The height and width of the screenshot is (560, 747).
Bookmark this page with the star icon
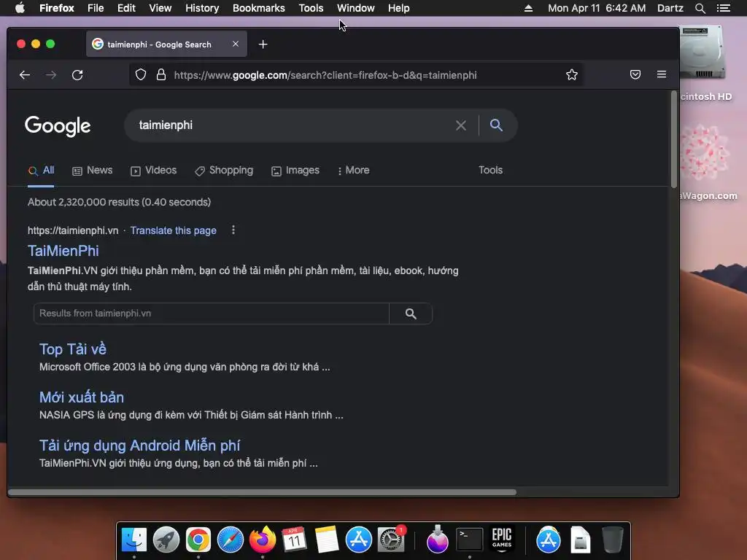(572, 75)
